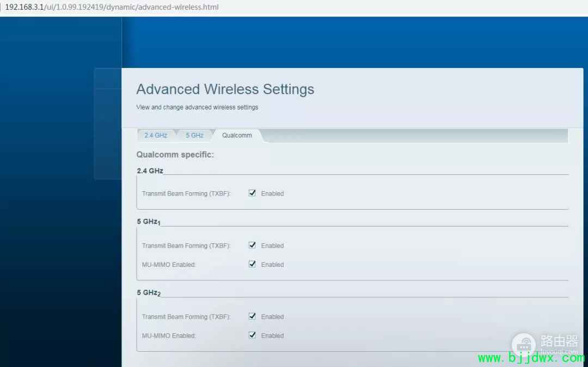The height and width of the screenshot is (367, 588).
Task: Click 'Enabled' text beside 5 GHz2 TXBF
Action: [272, 317]
